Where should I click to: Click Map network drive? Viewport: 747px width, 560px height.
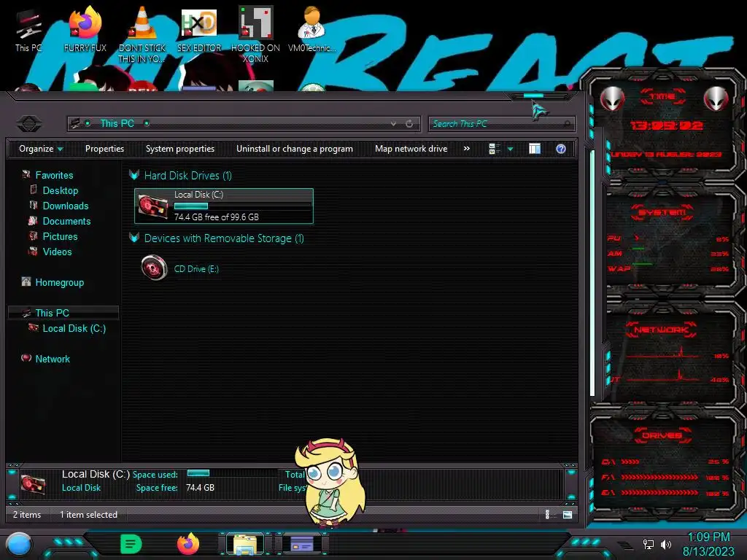pyautogui.click(x=411, y=149)
